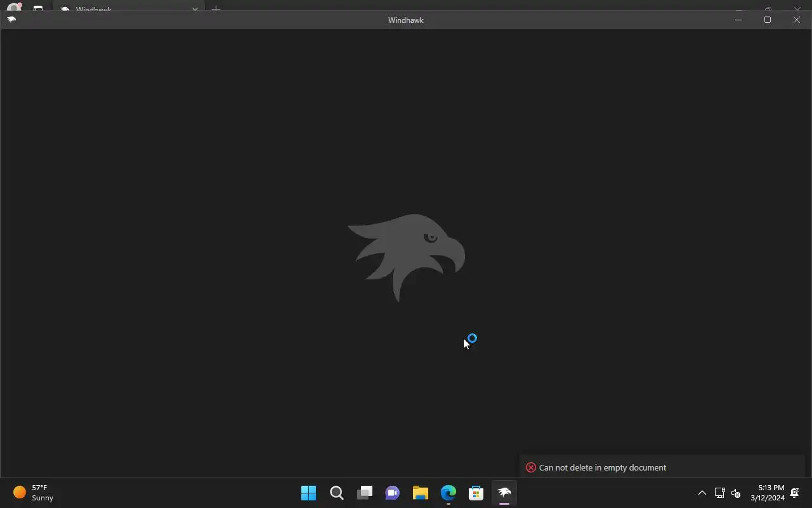Open the network status tray icon
Image resolution: width=812 pixels, height=508 pixels.
(719, 493)
